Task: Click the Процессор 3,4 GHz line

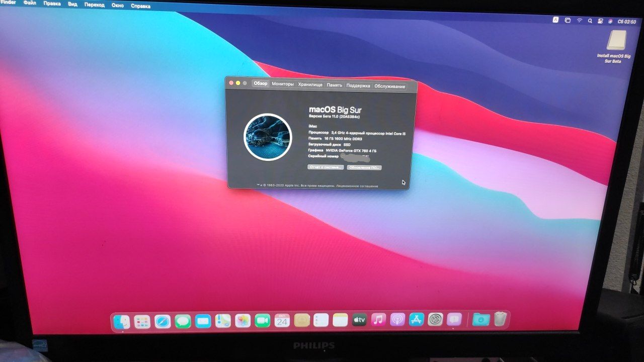Action: point(357,133)
